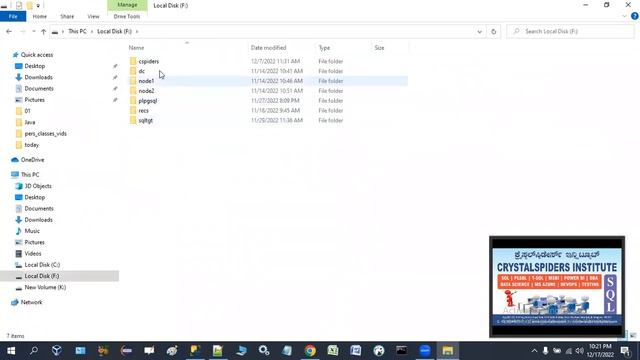Sort by the Type column header
This screenshot has height=360, width=640.
pyautogui.click(x=324, y=48)
